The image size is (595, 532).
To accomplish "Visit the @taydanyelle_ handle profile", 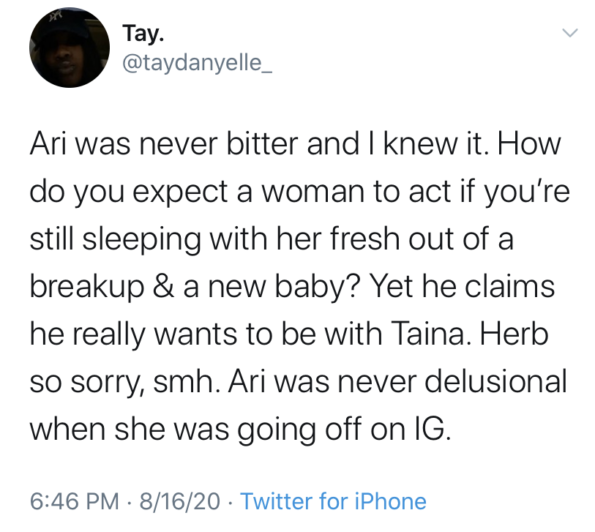I will point(197,63).
